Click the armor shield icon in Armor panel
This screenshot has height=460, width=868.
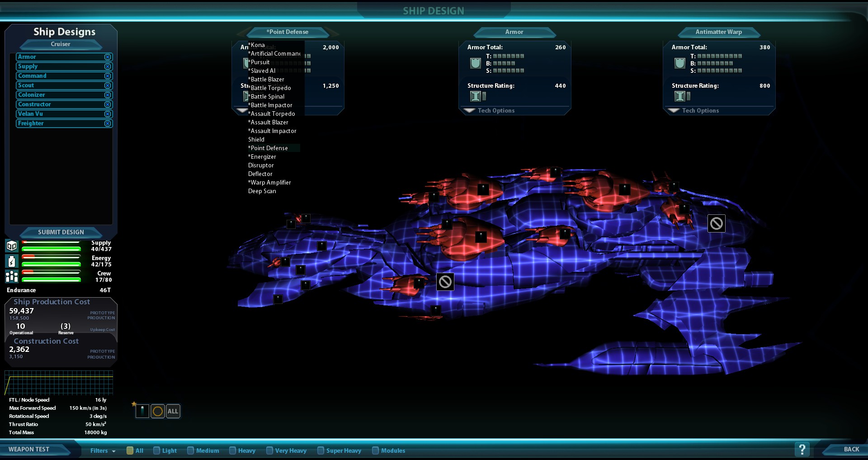tap(476, 63)
